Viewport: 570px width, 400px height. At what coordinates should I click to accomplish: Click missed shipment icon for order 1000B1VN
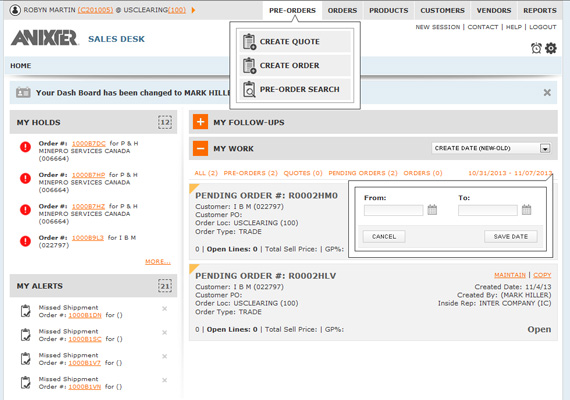[x=25, y=383]
